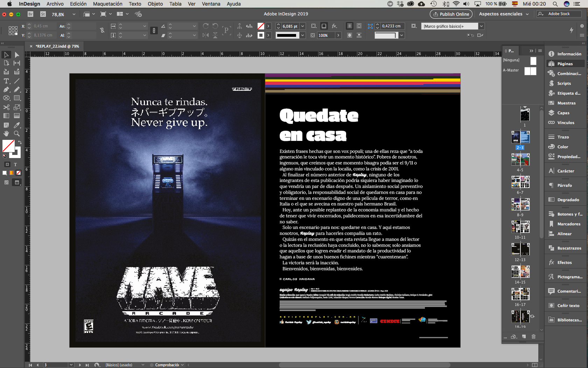Screen dimensions: 588x368
Task: Open corner options dropdown
Action: click(x=401, y=35)
